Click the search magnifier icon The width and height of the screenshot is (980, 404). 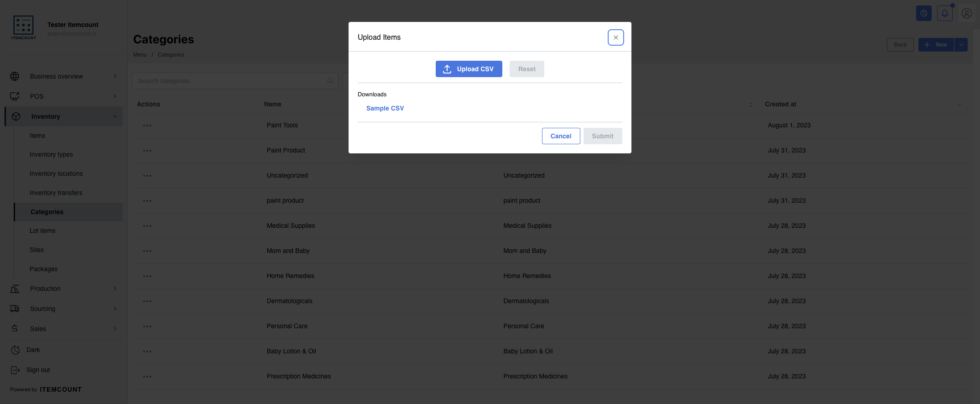[x=330, y=81]
